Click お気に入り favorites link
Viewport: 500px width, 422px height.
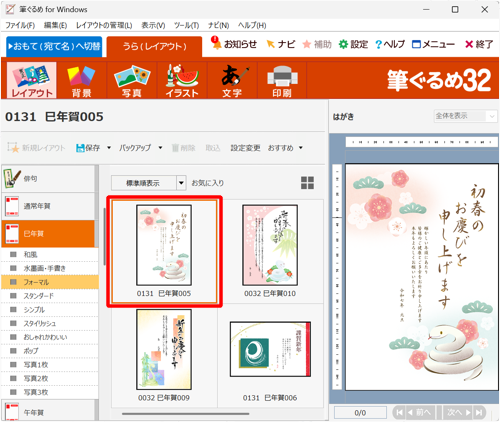[207, 183]
